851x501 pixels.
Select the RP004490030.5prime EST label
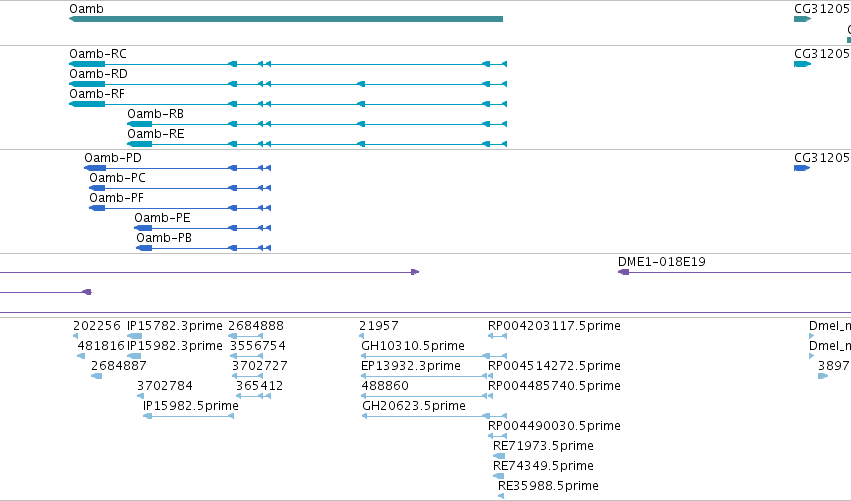tap(554, 426)
